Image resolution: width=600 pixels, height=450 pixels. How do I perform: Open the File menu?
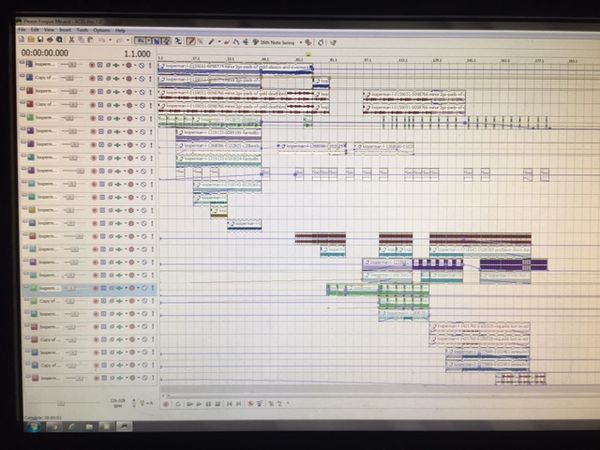(x=21, y=30)
